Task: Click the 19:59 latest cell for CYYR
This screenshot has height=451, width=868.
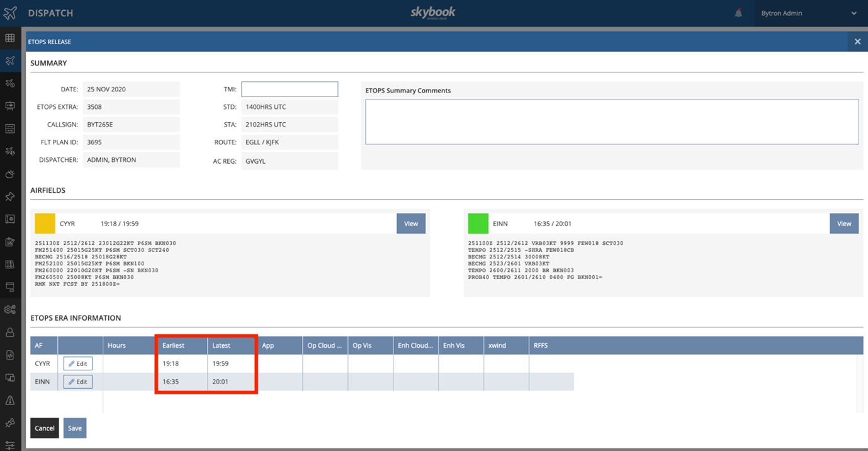Action: [x=232, y=363]
